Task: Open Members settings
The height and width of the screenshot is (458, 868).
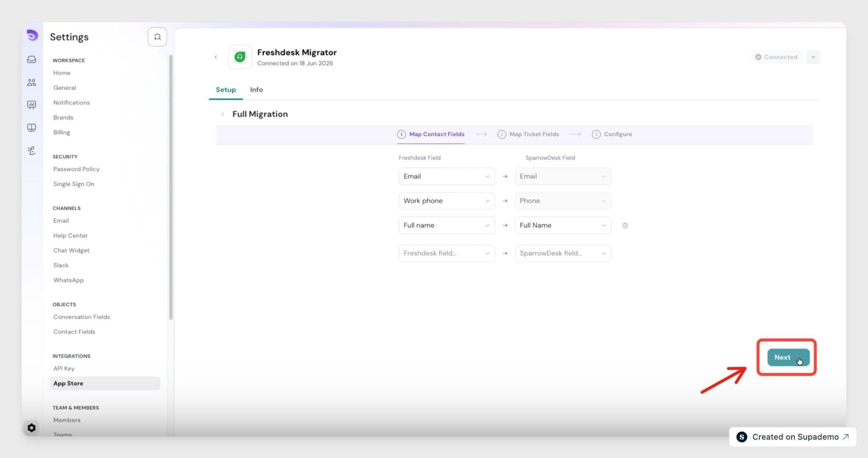Action: [x=67, y=420]
